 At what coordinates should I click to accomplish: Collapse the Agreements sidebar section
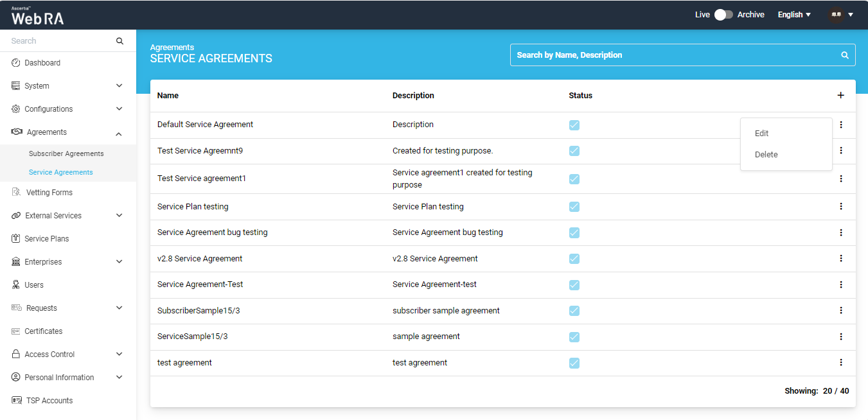119,133
